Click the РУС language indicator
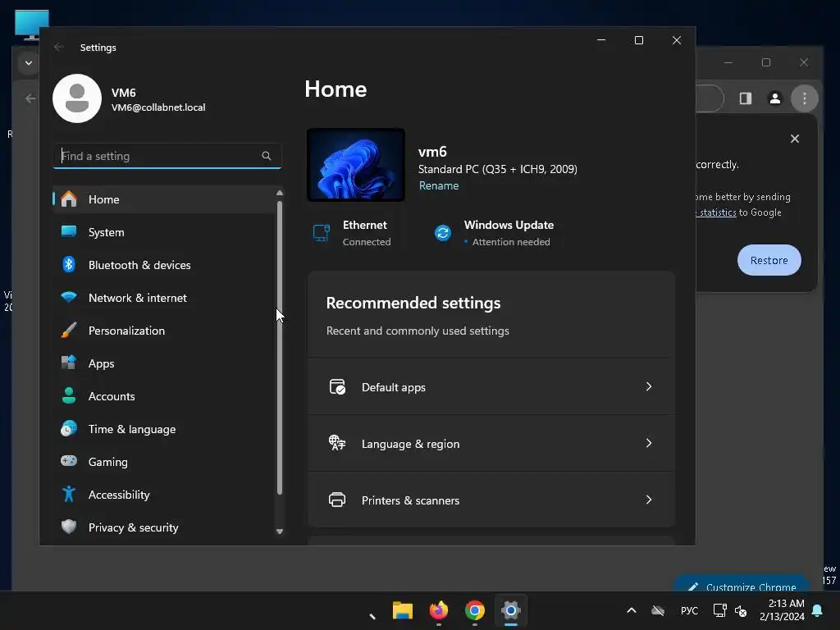The width and height of the screenshot is (840, 630). pos(689,610)
